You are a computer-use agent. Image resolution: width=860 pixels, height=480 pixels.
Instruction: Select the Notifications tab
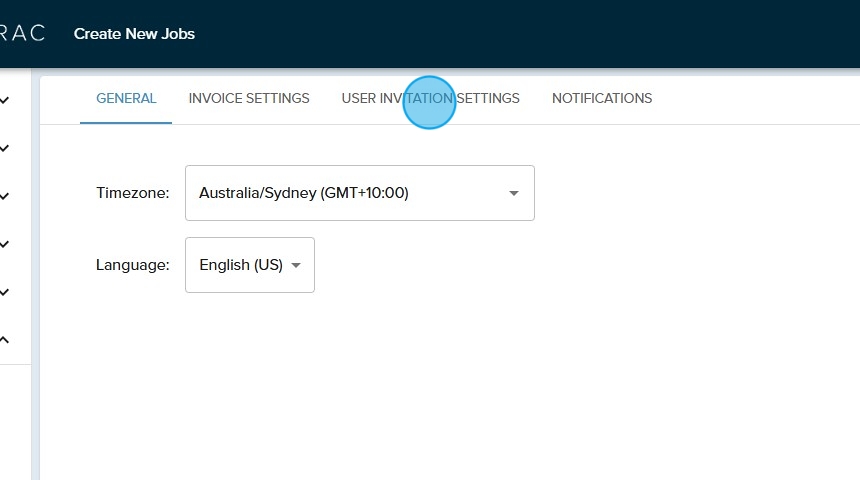pos(602,98)
